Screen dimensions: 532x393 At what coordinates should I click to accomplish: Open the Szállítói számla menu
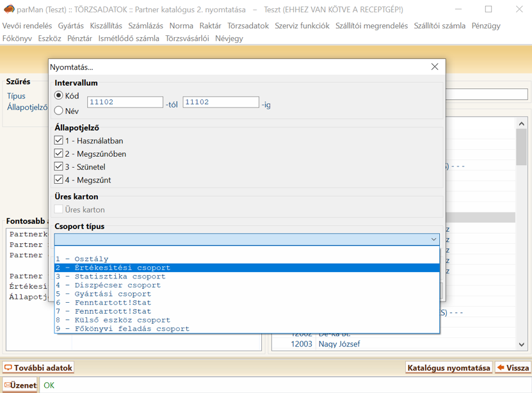pos(439,26)
